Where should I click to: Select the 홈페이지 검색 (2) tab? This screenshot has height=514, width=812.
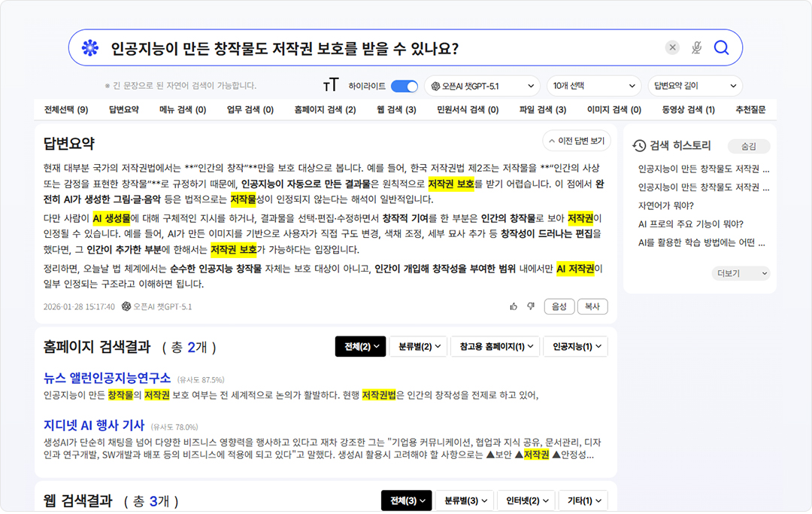325,110
